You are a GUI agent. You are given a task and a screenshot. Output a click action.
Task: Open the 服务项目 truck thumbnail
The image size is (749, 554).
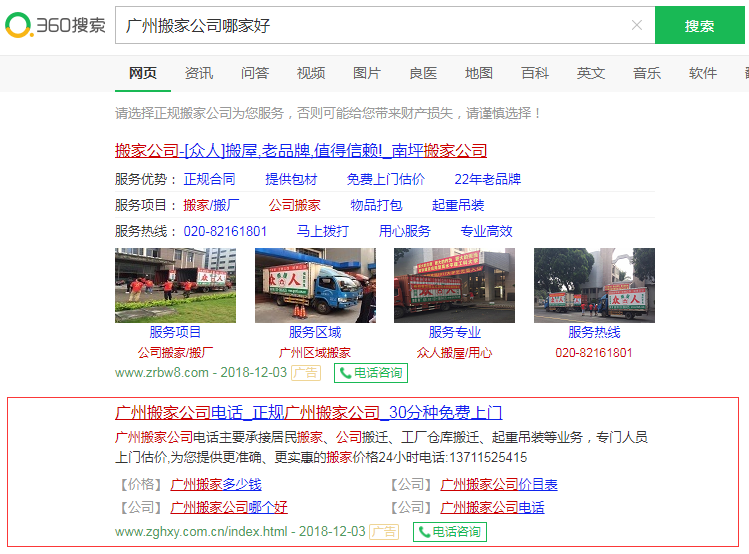[175, 285]
